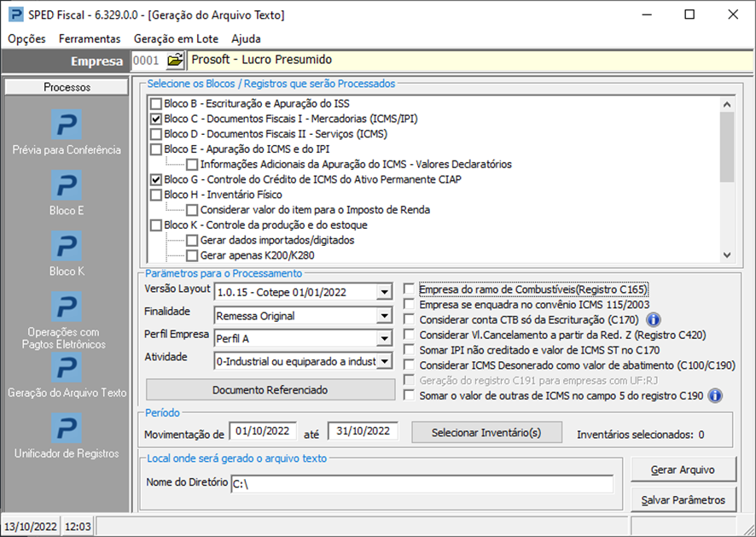The image size is (756, 537).
Task: Click the Documento Referenciado button
Action: point(270,390)
